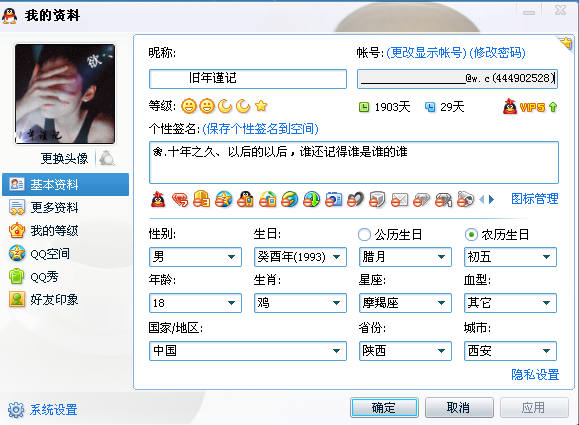Screen dimensions: 579x425
Task: Switch to the QQ秀 tab
Action: pos(66,277)
